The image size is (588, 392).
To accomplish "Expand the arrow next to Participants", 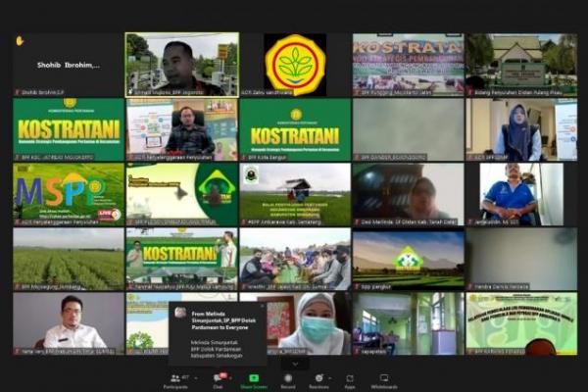I will point(196,376).
